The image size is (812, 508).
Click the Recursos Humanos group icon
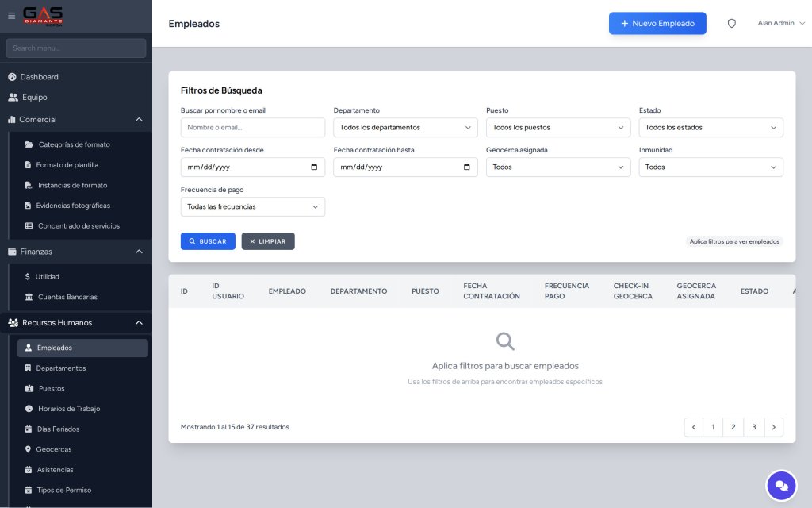pos(13,322)
